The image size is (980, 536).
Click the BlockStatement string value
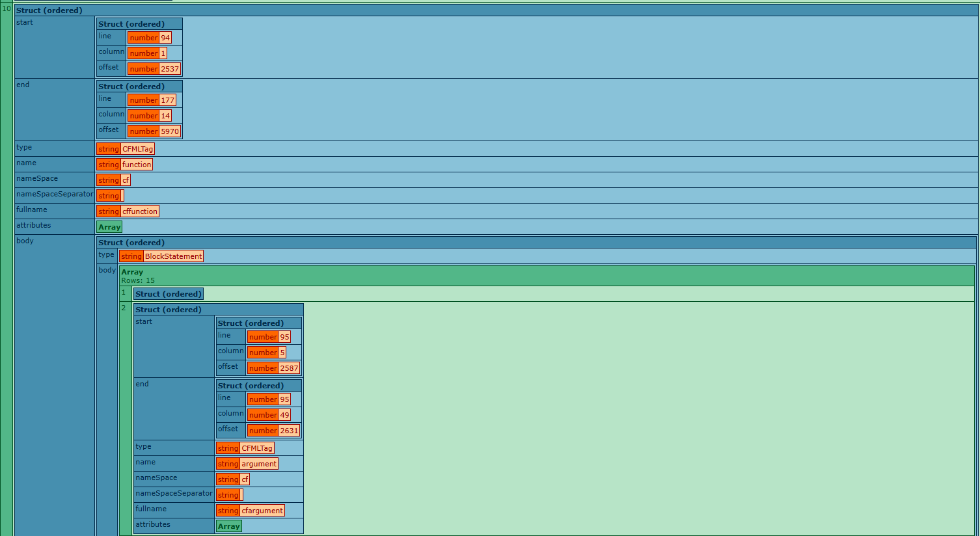[173, 256]
